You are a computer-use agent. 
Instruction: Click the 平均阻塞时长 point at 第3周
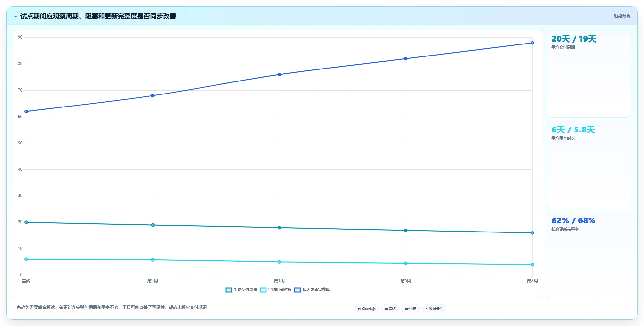pyautogui.click(x=406, y=263)
